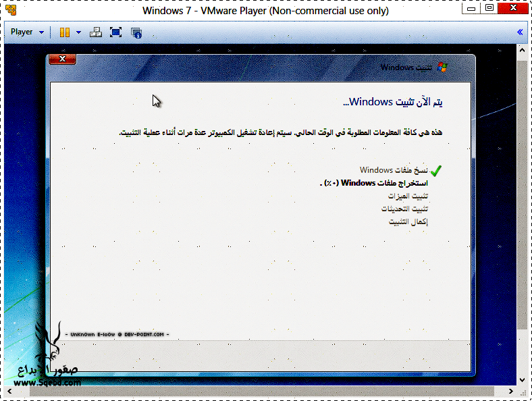This screenshot has width=532, height=401.
Task: Click the VMware Player logo icon
Action: click(11, 10)
